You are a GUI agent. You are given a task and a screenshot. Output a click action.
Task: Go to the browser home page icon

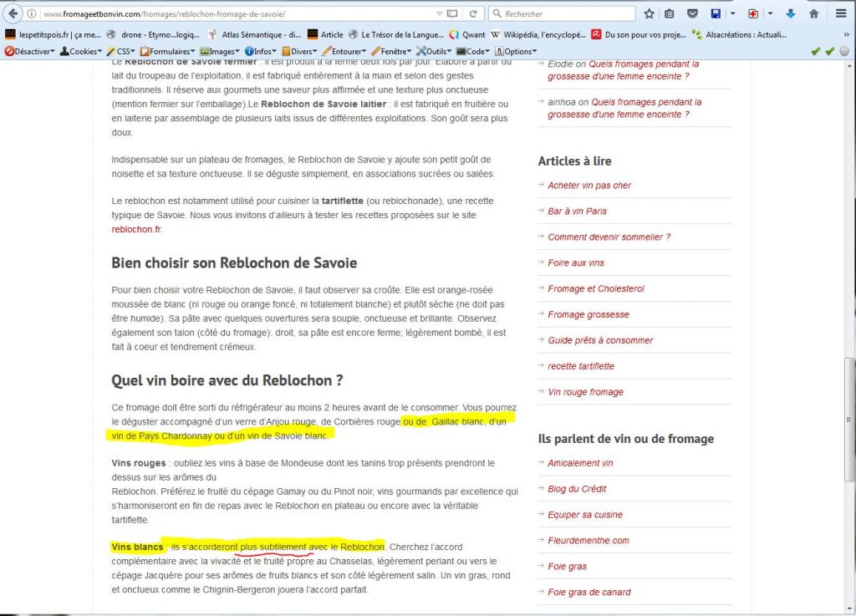pos(813,13)
